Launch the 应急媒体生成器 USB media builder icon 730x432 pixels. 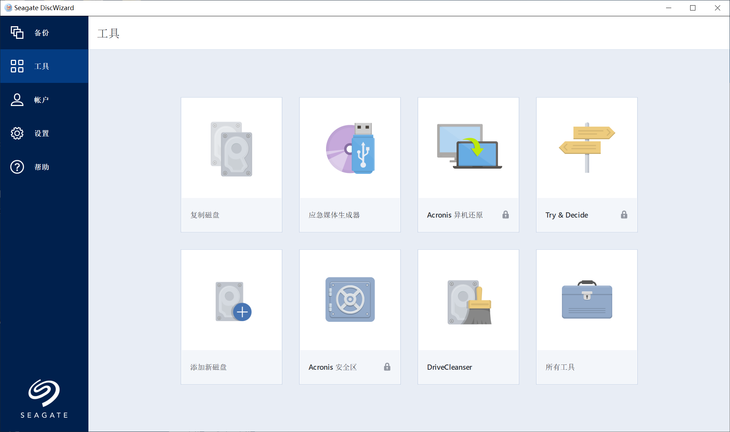[x=350, y=148]
